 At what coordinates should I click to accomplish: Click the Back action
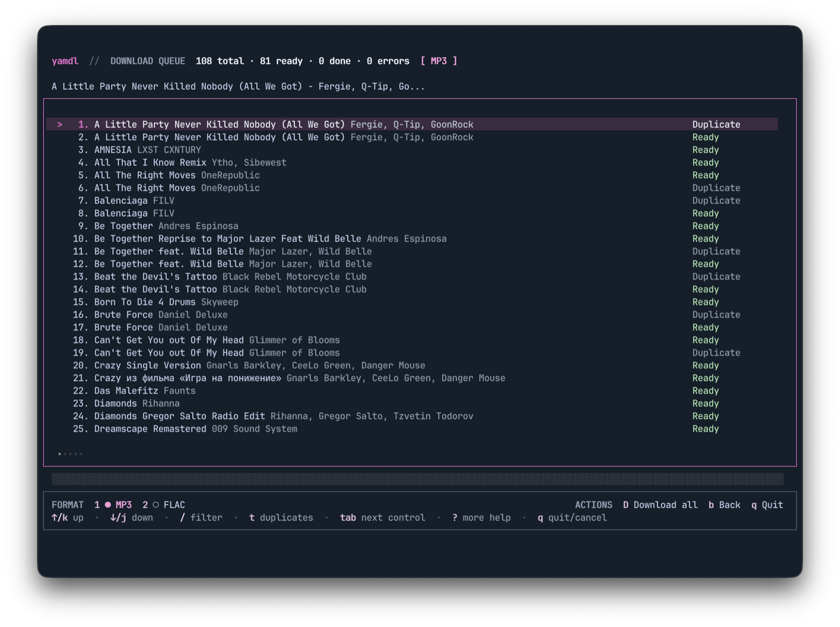tap(724, 505)
